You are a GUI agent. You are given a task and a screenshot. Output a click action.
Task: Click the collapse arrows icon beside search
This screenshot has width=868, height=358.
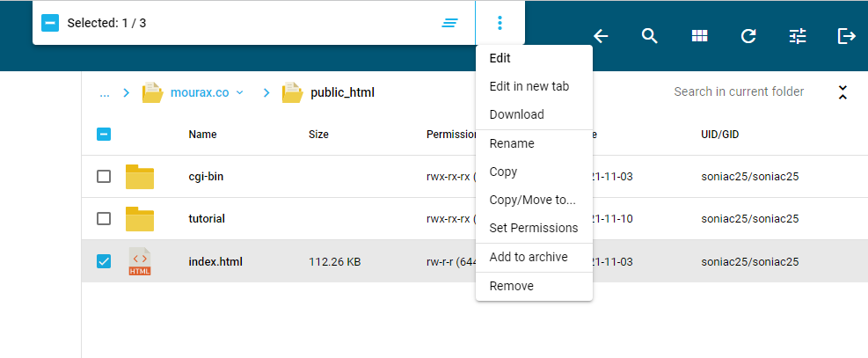pyautogui.click(x=842, y=92)
